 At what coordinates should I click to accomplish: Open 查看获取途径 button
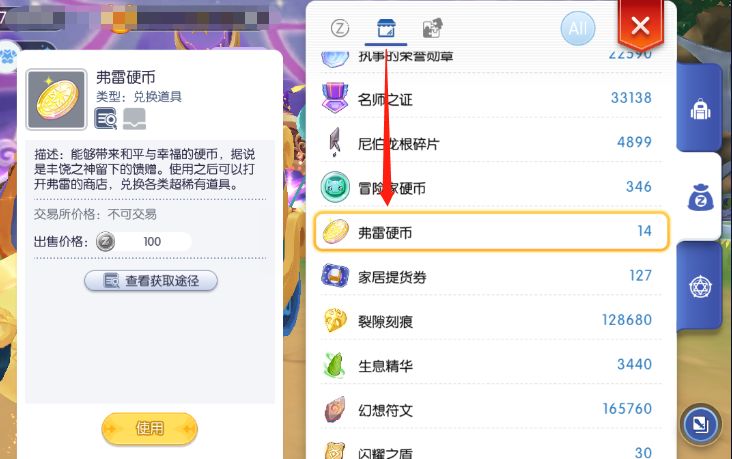coord(151,281)
